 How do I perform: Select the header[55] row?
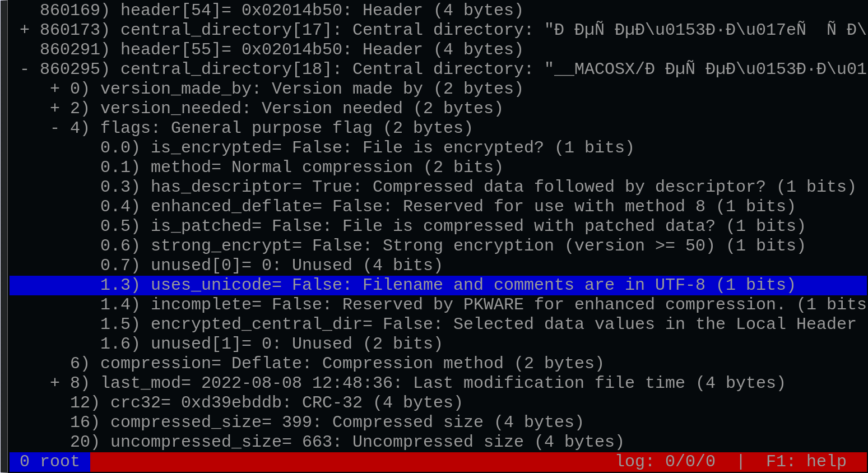tap(438, 49)
